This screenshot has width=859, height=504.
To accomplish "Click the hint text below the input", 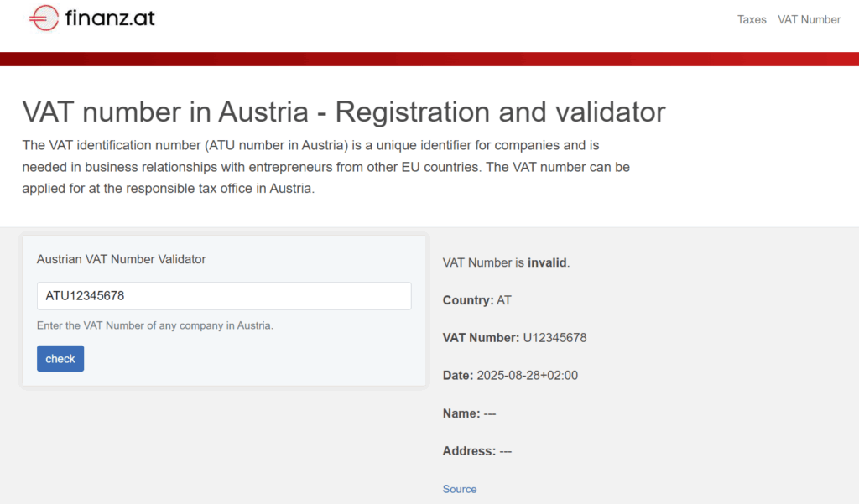I will (155, 325).
